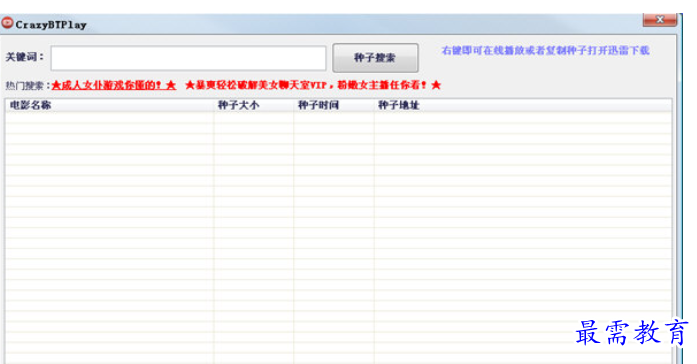Click the 热门搜索 label
The width and height of the screenshot is (697, 364).
28,85
